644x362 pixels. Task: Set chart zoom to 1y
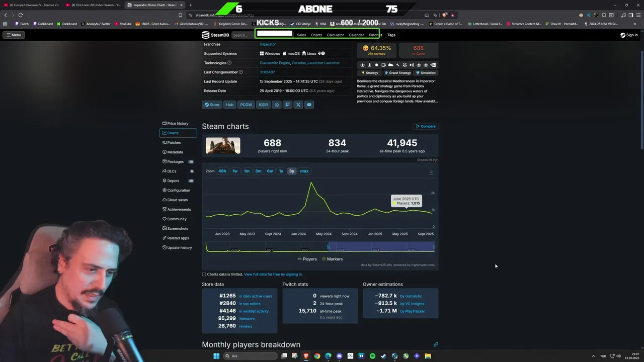point(281,171)
